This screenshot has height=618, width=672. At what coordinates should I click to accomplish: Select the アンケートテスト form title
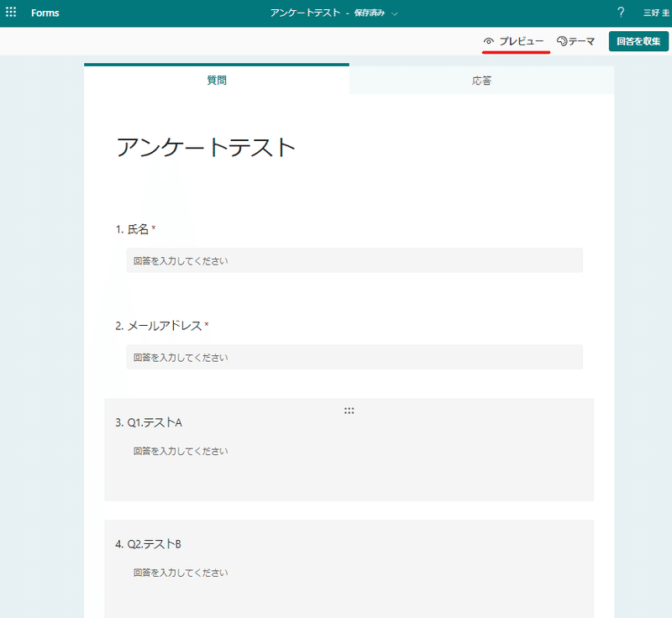pyautogui.click(x=206, y=147)
